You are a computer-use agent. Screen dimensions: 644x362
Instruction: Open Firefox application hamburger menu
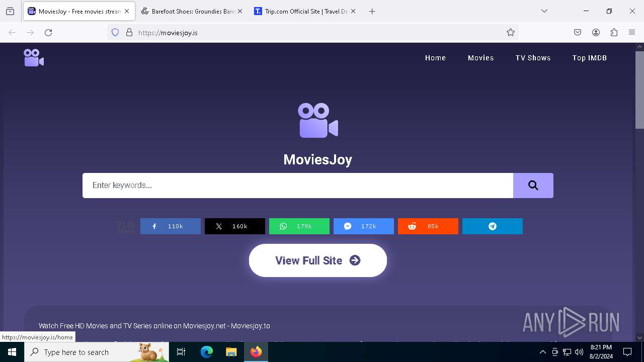tap(632, 33)
